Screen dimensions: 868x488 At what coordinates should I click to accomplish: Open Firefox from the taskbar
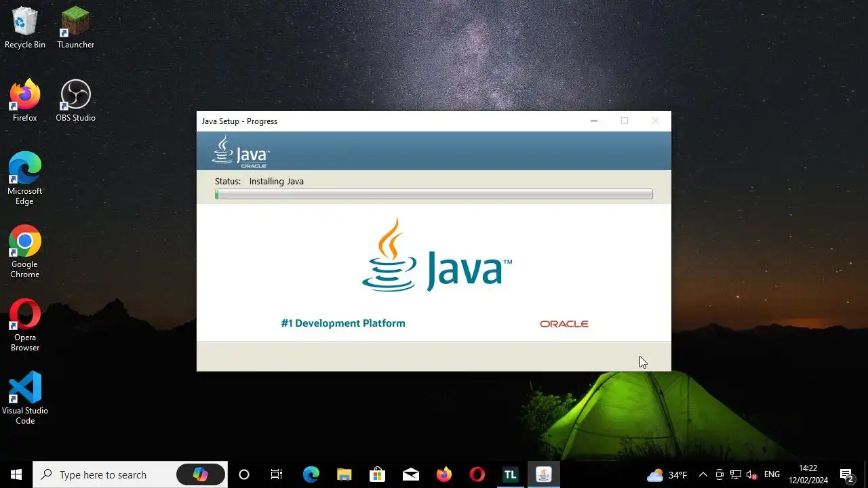(x=444, y=474)
